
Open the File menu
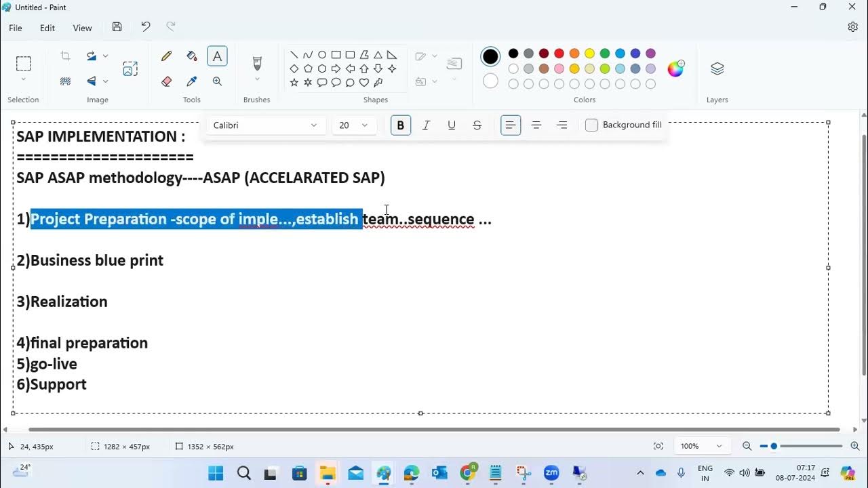click(x=16, y=28)
